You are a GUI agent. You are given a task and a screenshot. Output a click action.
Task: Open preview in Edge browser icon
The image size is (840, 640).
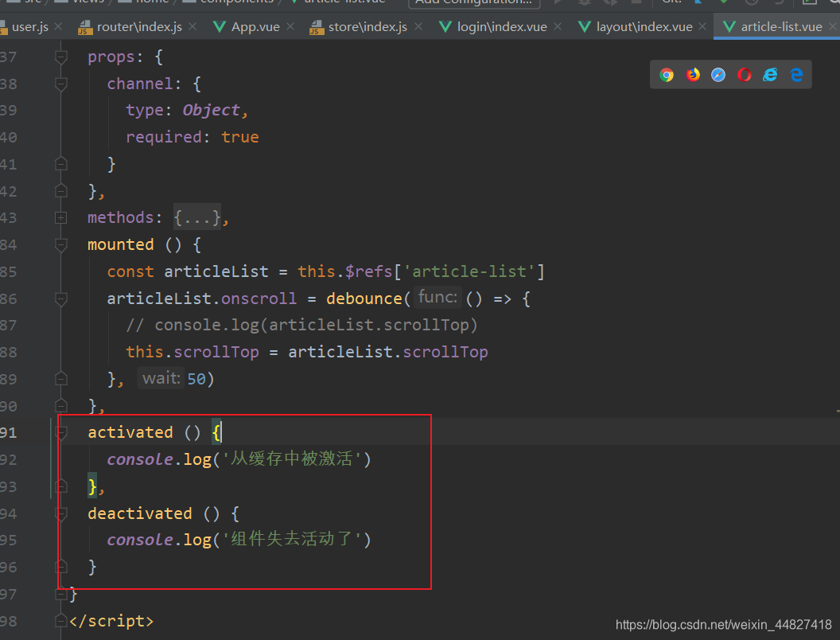[x=796, y=75]
